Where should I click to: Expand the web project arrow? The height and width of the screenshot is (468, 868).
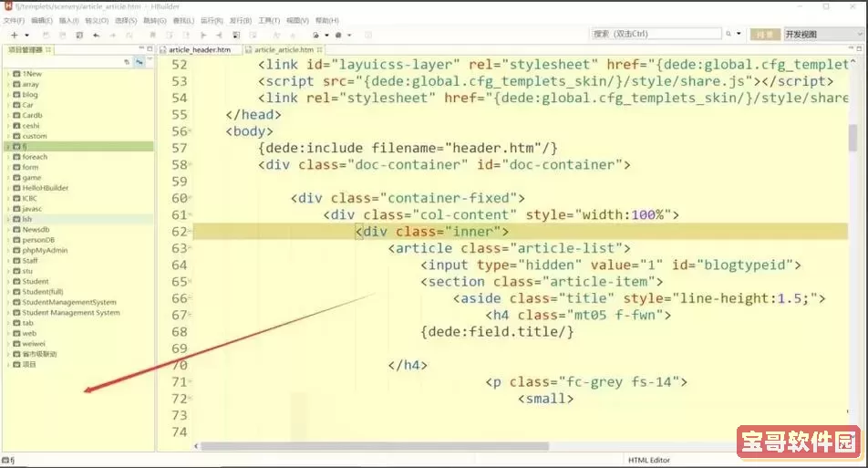point(7,333)
